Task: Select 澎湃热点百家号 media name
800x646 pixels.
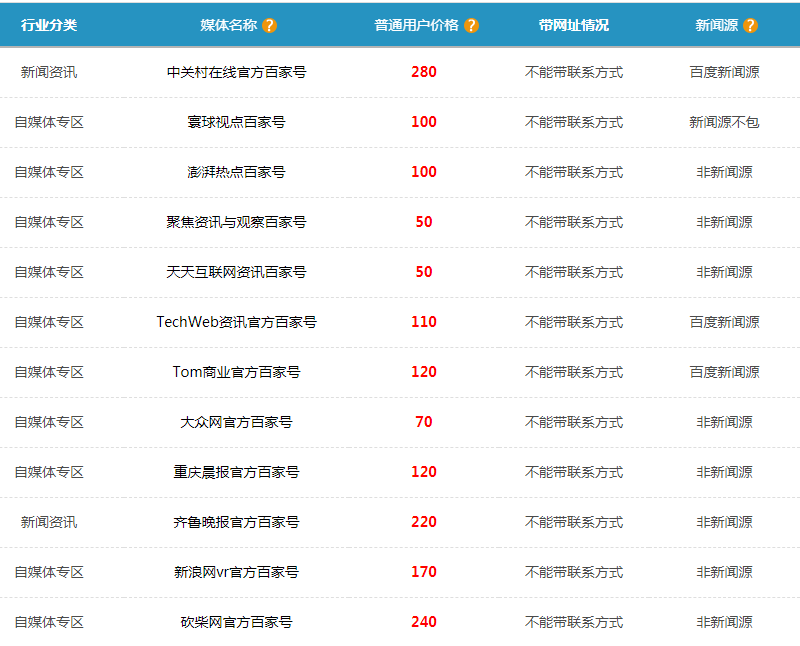Action: click(x=236, y=172)
